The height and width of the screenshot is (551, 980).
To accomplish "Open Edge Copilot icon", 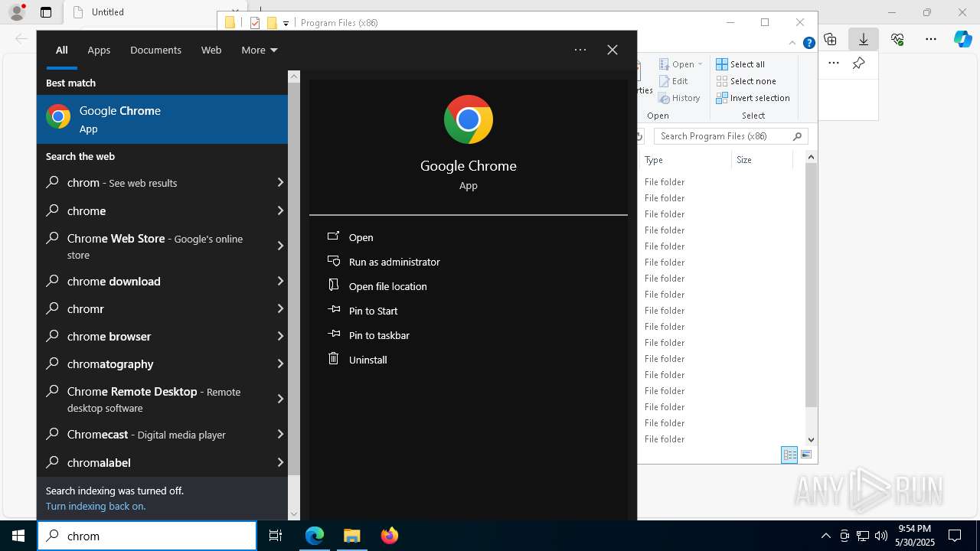I will pyautogui.click(x=963, y=39).
